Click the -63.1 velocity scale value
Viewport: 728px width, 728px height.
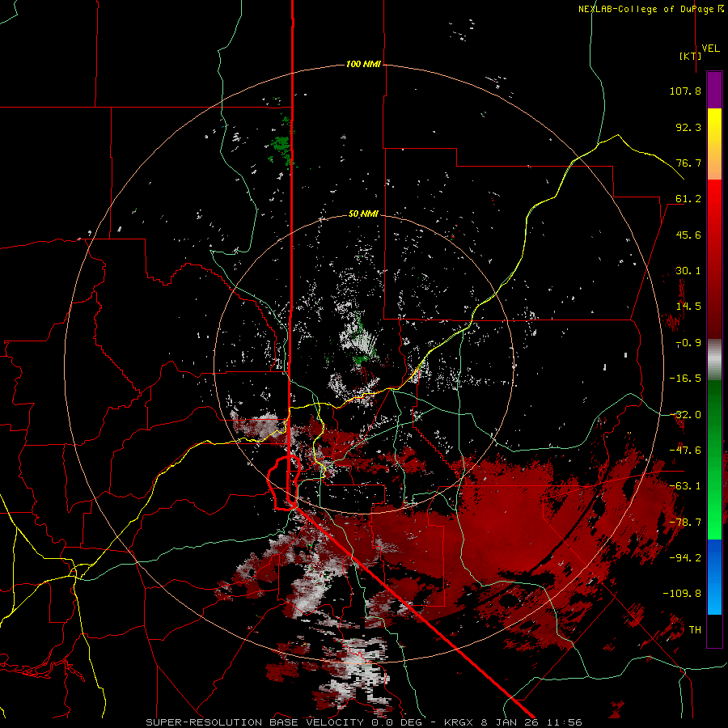click(685, 486)
